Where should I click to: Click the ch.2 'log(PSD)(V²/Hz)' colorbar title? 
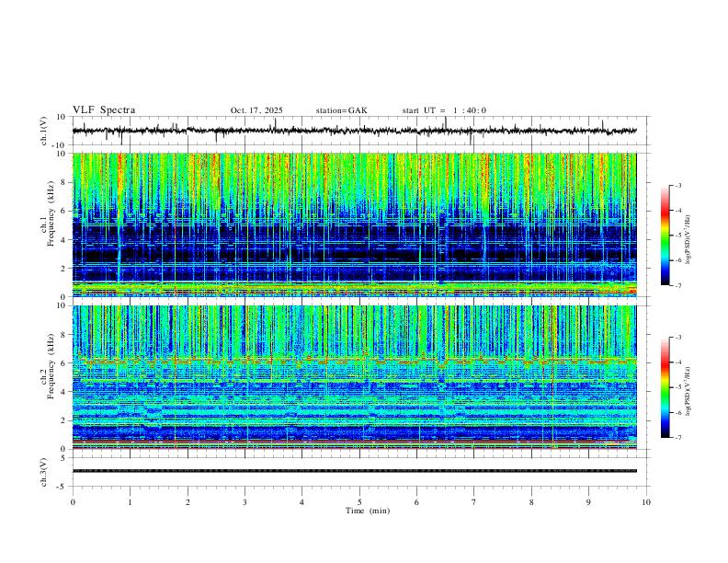pyautogui.click(x=688, y=391)
